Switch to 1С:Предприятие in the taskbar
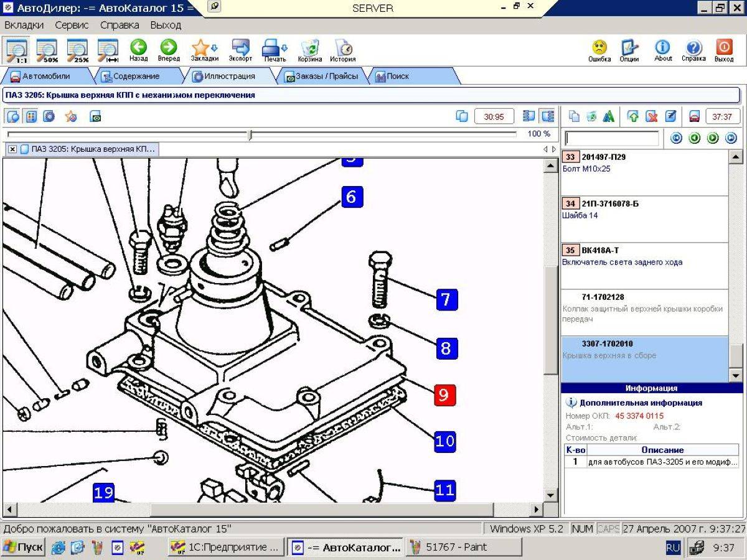 click(227, 548)
